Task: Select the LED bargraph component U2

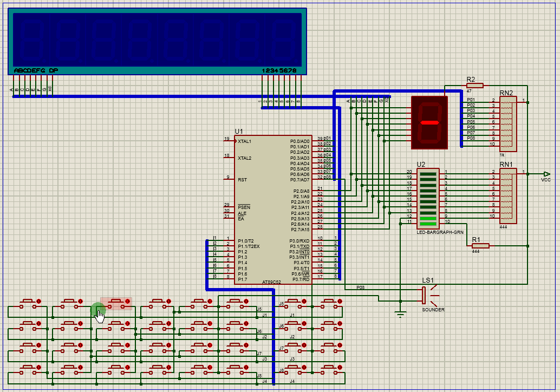Action: (428, 199)
